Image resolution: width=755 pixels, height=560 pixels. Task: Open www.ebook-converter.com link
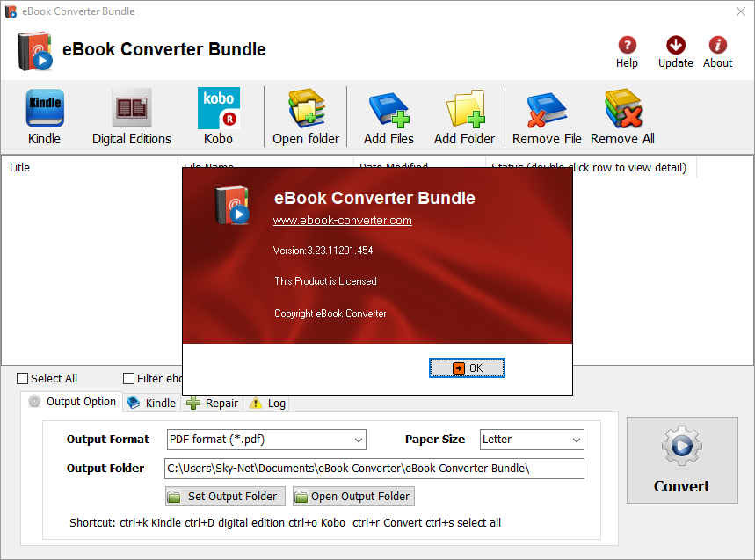tap(343, 221)
